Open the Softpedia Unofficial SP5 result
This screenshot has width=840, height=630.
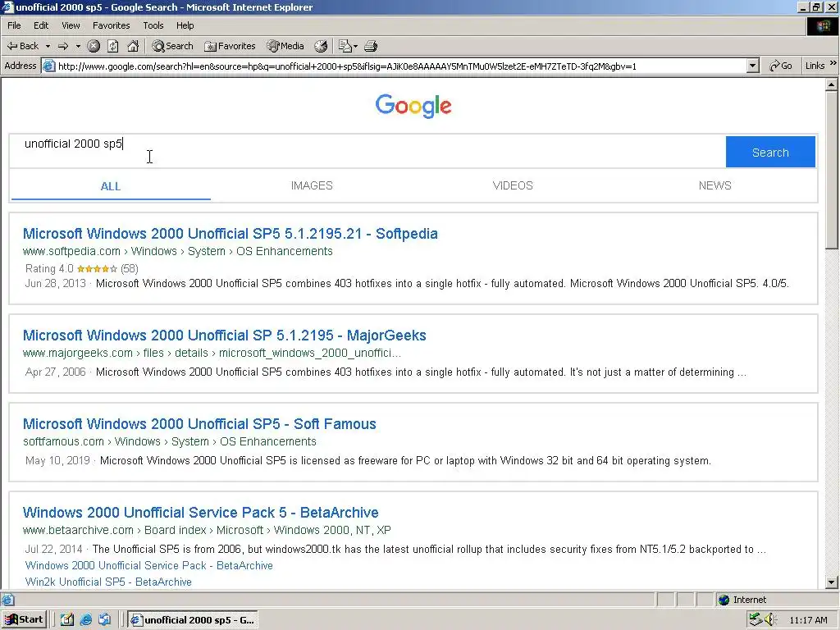coord(230,234)
